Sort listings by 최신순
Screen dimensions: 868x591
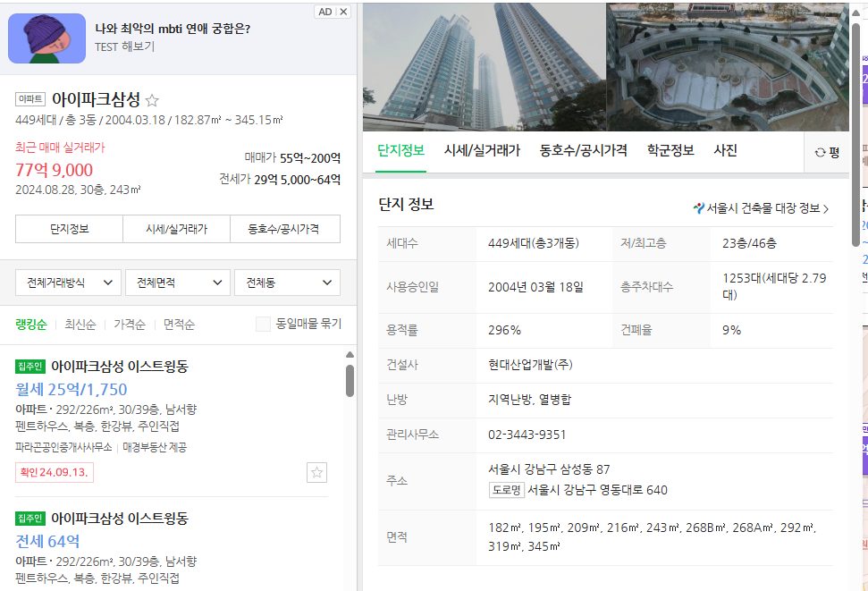coord(80,325)
